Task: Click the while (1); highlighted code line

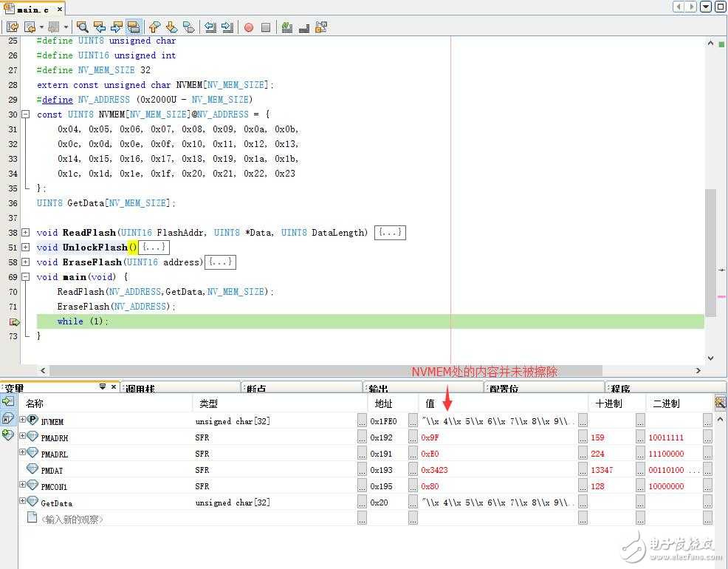Action: 370,321
